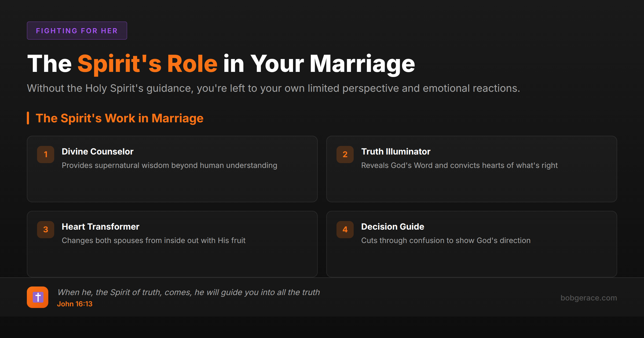Click The Spirit's Work in Marriage heading
The height and width of the screenshot is (338, 644).
(120, 118)
